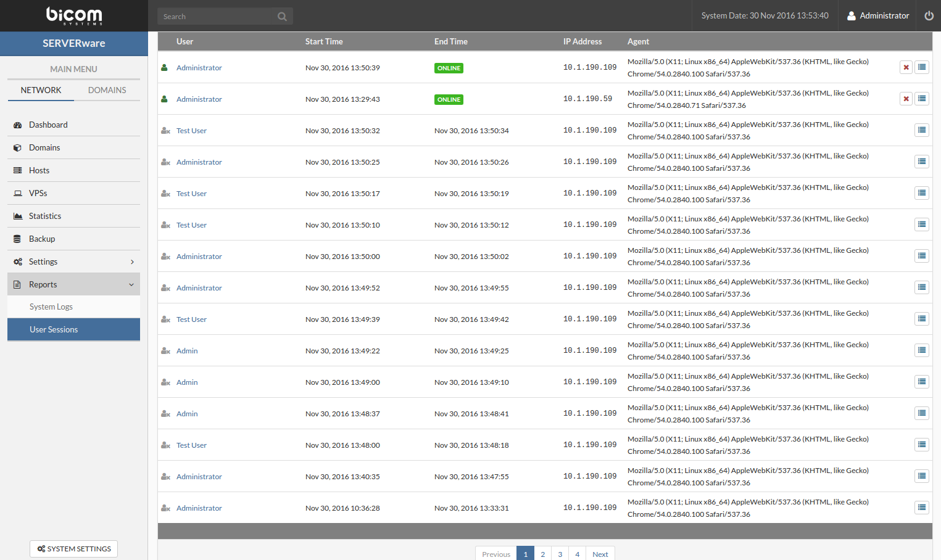Screen dimensions: 941x560
Task: Expand the Settings submenu
Action: tap(132, 262)
